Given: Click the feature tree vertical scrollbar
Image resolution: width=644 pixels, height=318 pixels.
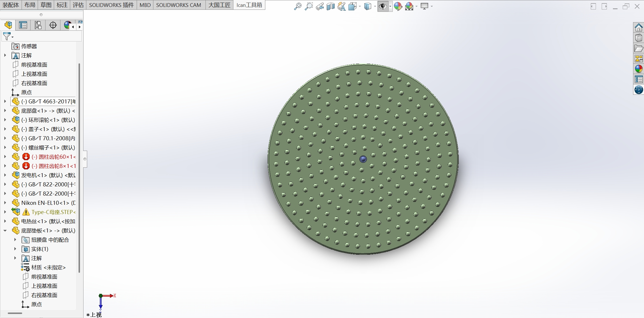Looking at the screenshot, I should [79, 168].
